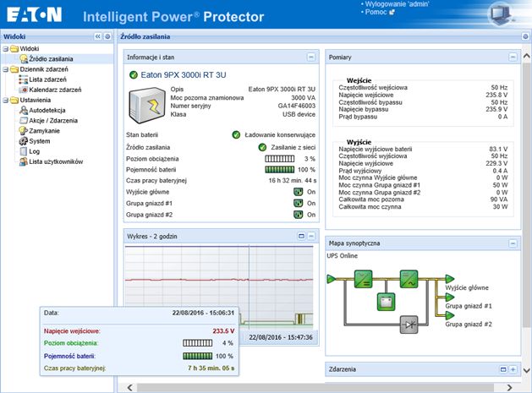Click the Grupa gniazd #2 outlet On icon

[298, 215]
